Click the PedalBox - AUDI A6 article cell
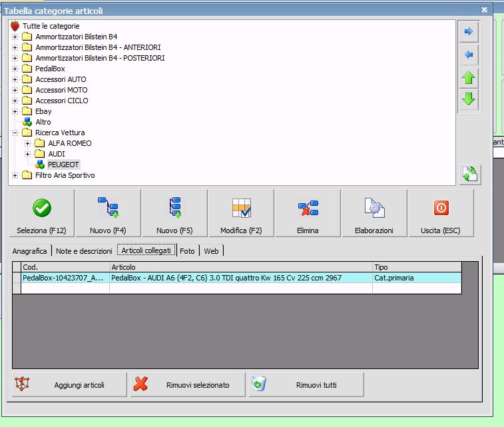This screenshot has height=427, width=504. point(241,278)
